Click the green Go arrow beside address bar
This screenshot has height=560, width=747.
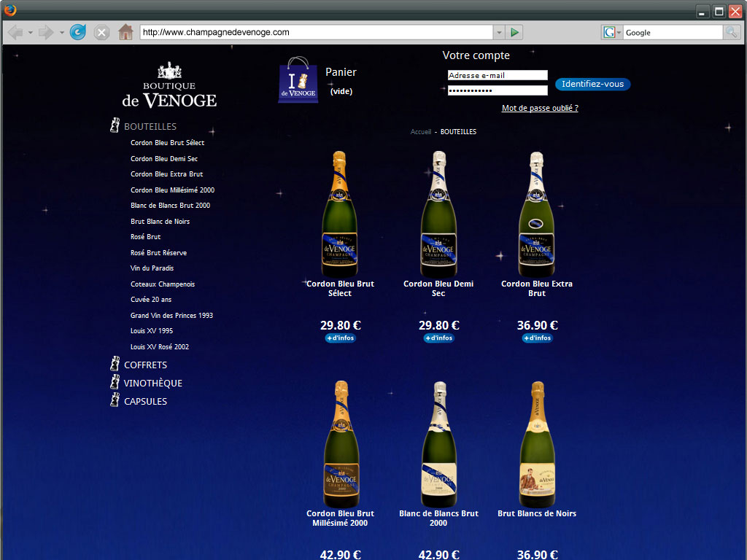(x=514, y=32)
